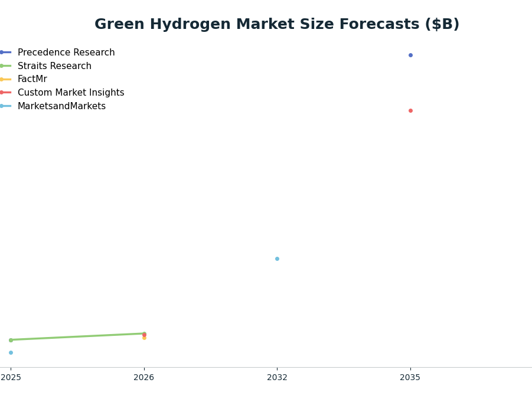Image resolution: width=532 pixels, height=399 pixels.
Task: Select the blue Precedence Research 2035 data point
Action: click(410, 55)
